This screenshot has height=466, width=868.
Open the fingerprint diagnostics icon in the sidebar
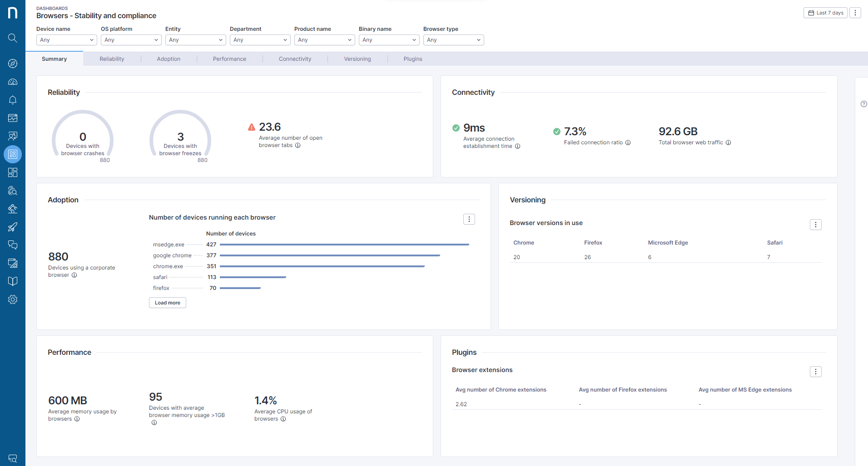point(13,191)
